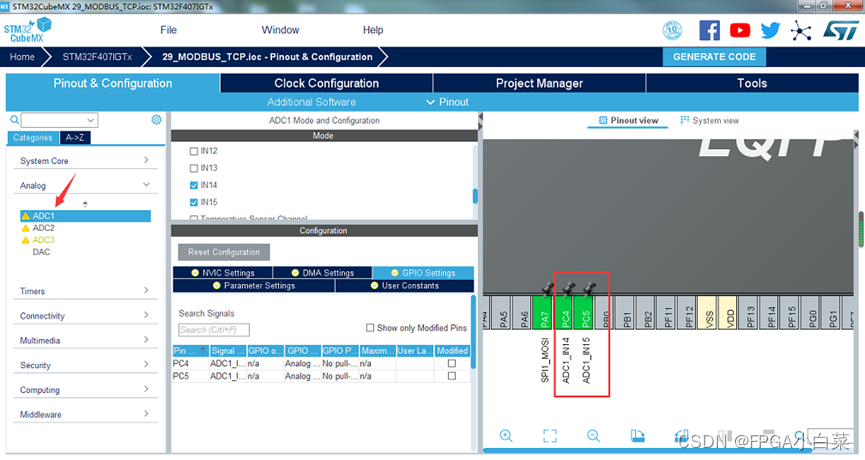Switch to the Tools tab
The height and width of the screenshot is (460, 865).
coord(752,83)
